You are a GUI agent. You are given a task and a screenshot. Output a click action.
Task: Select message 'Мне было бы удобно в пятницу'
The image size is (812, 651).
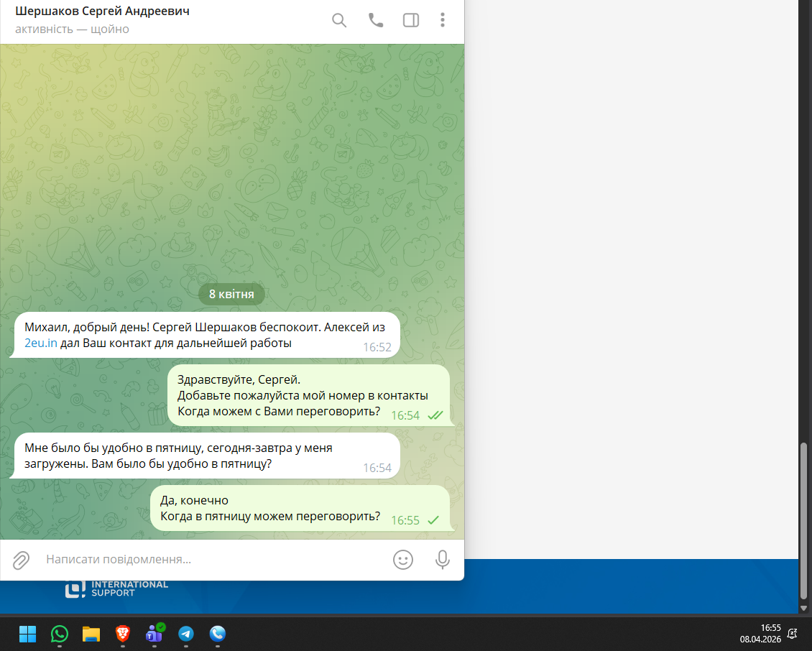(x=207, y=456)
